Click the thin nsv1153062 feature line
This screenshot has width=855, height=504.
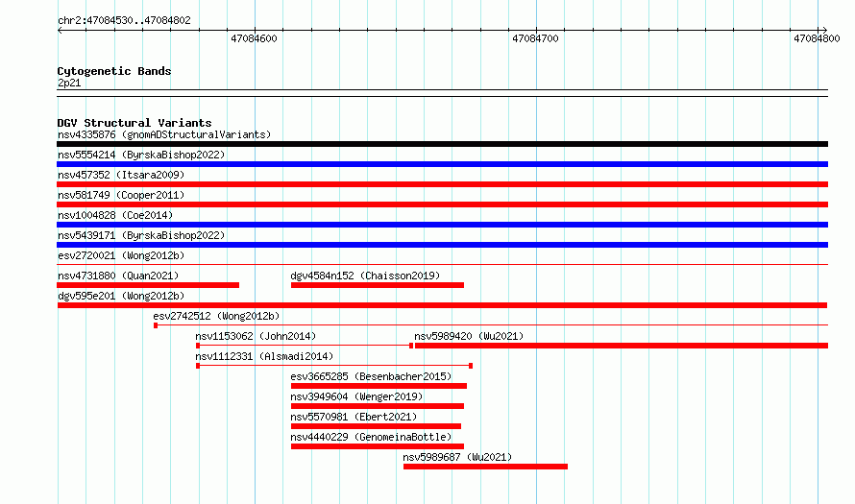(x=305, y=346)
